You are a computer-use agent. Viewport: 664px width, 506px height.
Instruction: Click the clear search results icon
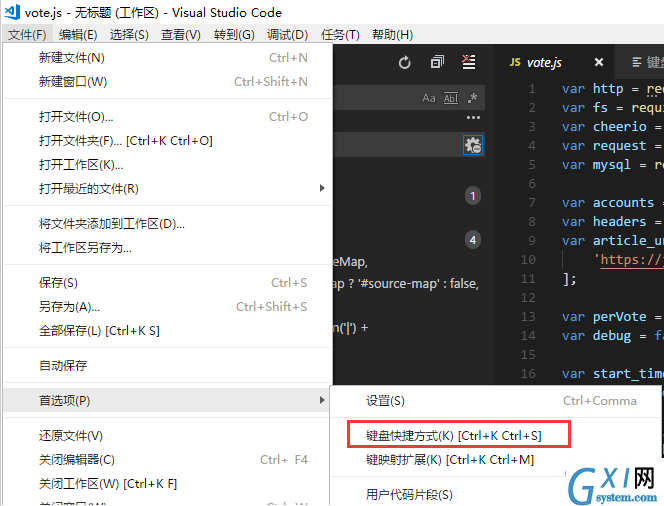point(468,62)
